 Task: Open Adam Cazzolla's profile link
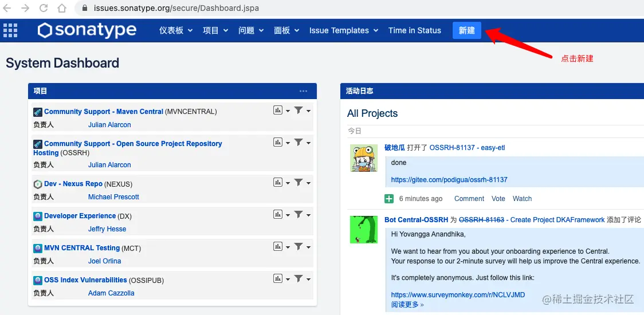[111, 293]
